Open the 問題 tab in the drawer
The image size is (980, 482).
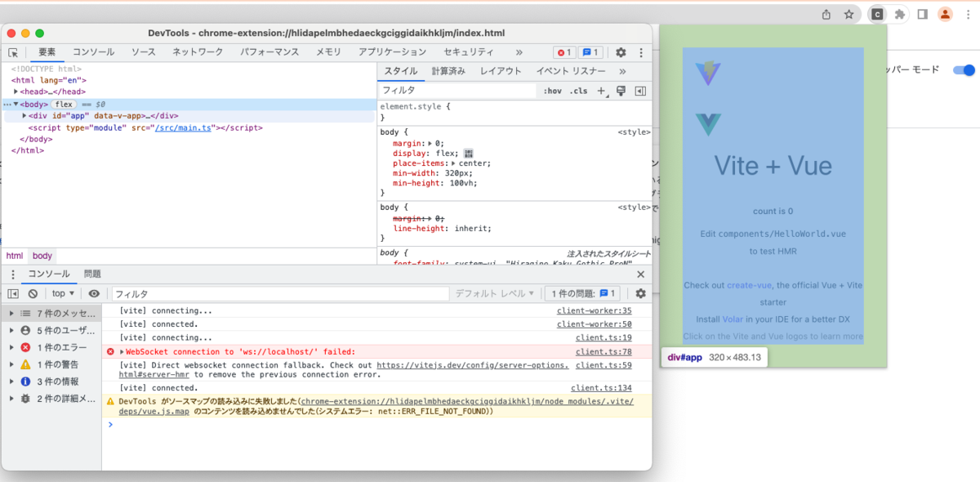(92, 274)
